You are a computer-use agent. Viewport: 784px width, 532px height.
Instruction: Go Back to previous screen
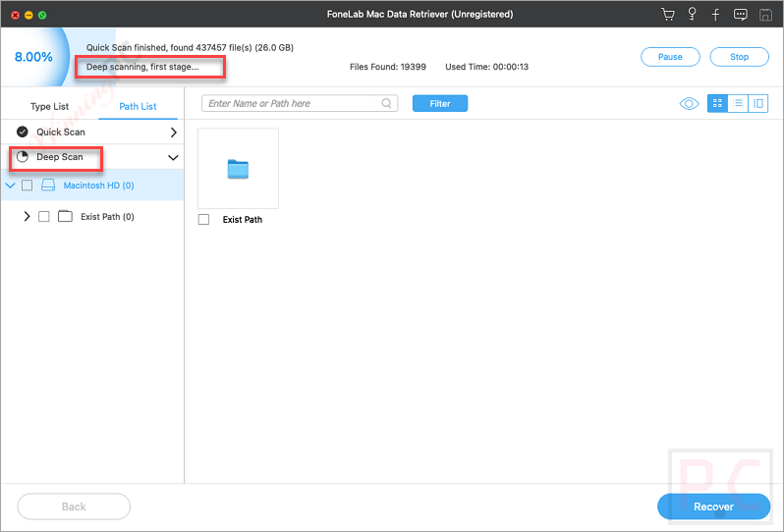[74, 506]
